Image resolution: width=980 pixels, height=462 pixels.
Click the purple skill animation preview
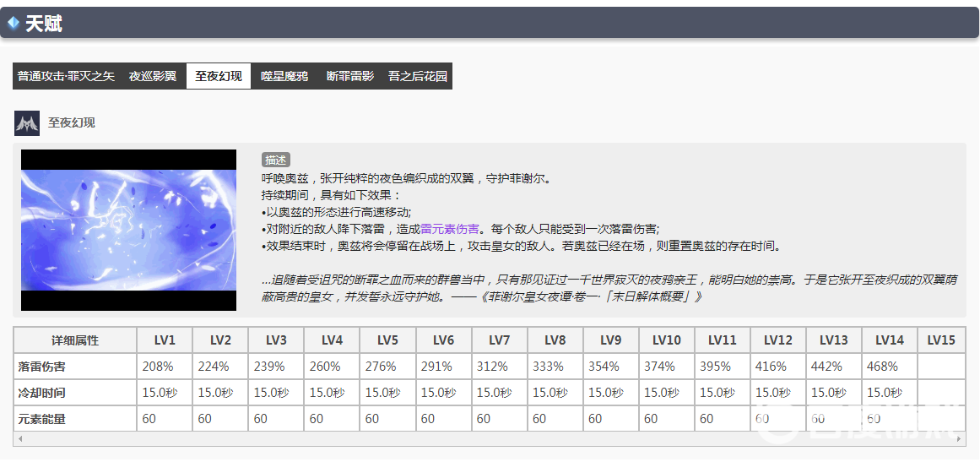click(x=128, y=230)
